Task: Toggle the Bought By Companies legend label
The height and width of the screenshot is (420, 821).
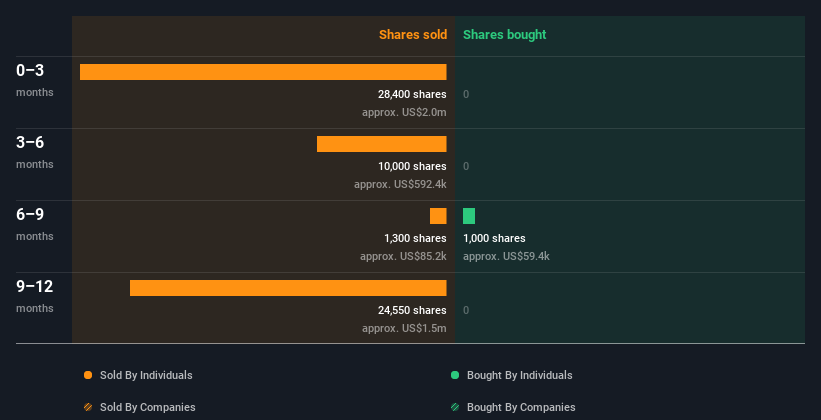Action: pos(521,407)
